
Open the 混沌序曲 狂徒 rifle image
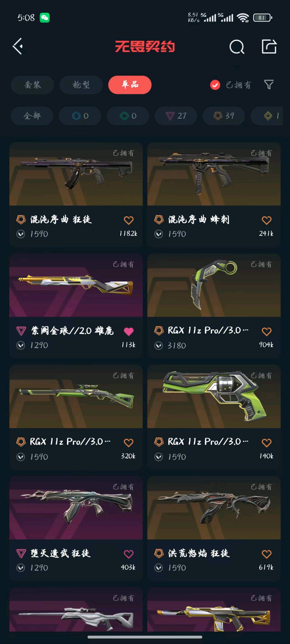click(x=76, y=174)
